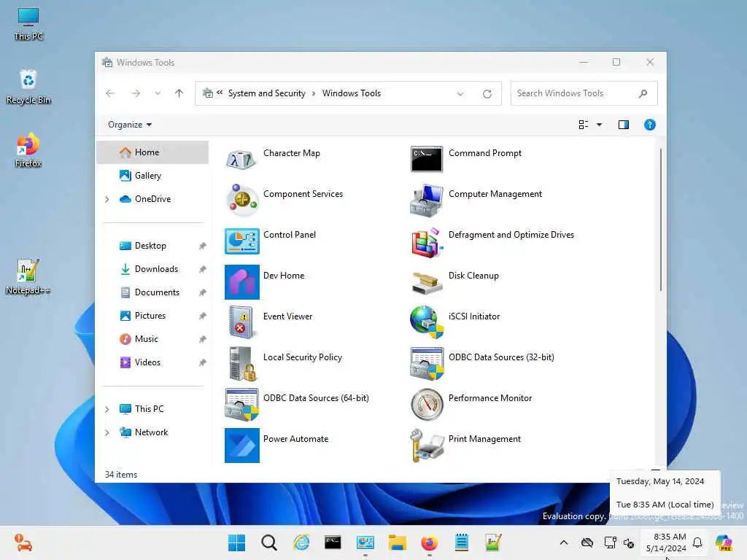This screenshot has height=560, width=747.
Task: Open the Print Management icon
Action: [426, 446]
